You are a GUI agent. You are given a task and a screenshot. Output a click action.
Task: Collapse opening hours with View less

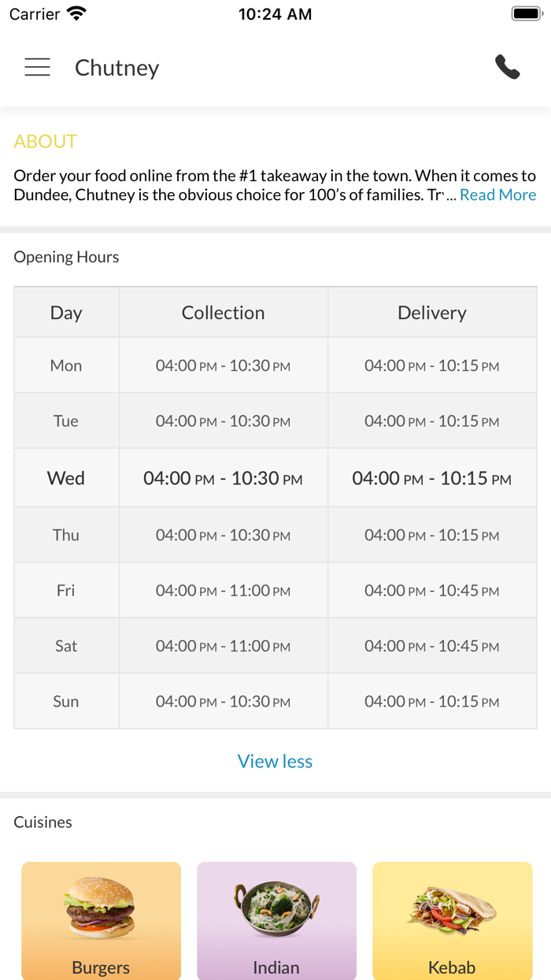tap(275, 761)
